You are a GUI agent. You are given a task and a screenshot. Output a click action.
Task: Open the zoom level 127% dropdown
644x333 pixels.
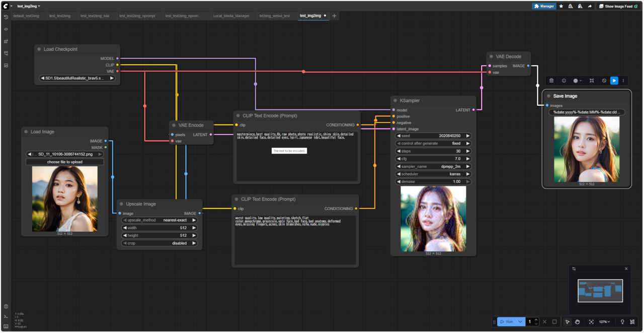click(x=604, y=322)
